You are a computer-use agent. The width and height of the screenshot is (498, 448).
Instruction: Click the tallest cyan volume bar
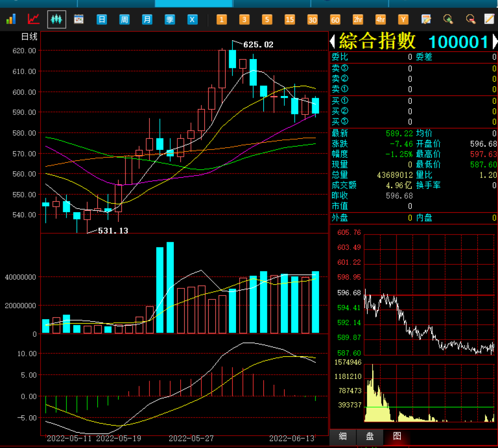(170, 287)
